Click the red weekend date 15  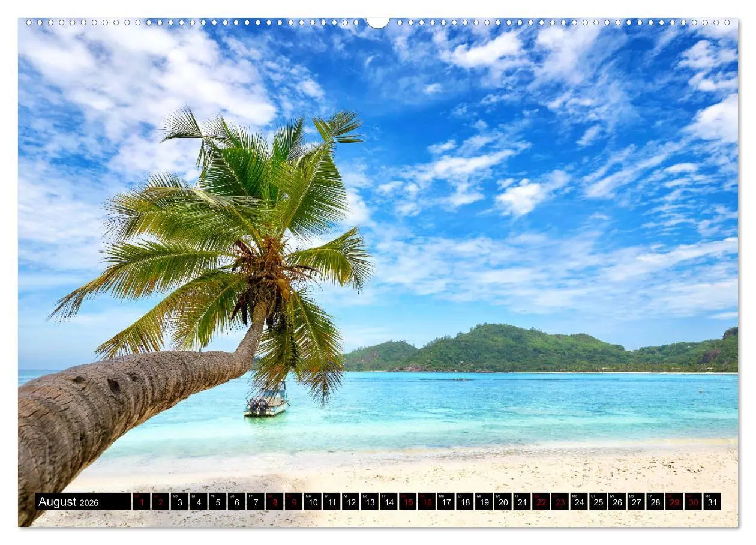click(408, 502)
